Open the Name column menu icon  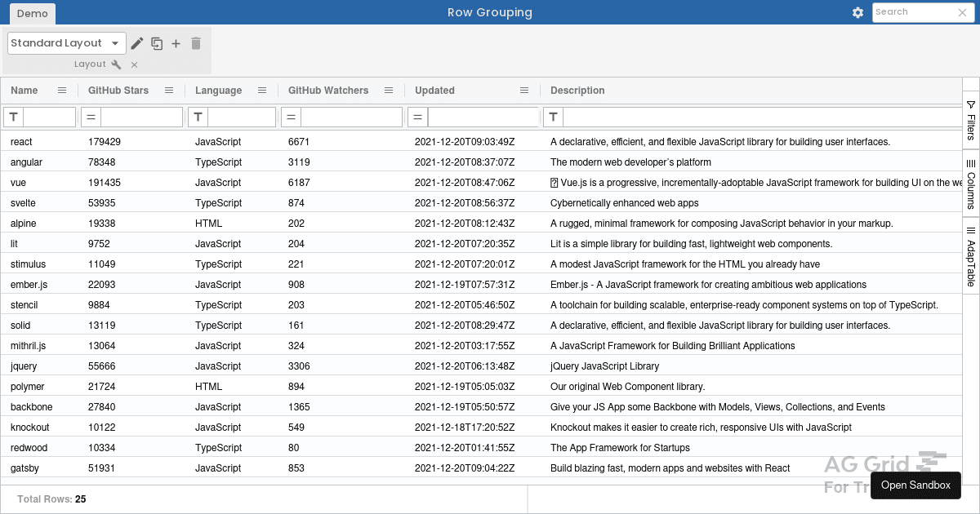62,91
